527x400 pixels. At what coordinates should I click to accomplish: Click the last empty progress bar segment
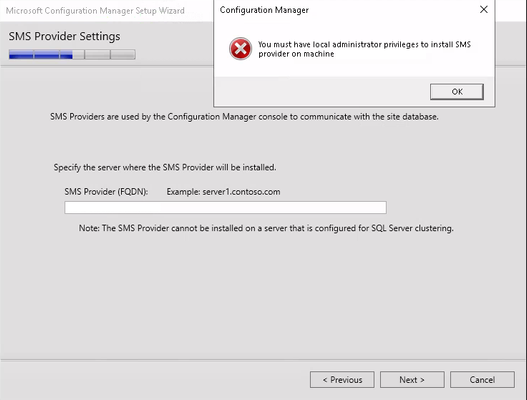(123, 54)
